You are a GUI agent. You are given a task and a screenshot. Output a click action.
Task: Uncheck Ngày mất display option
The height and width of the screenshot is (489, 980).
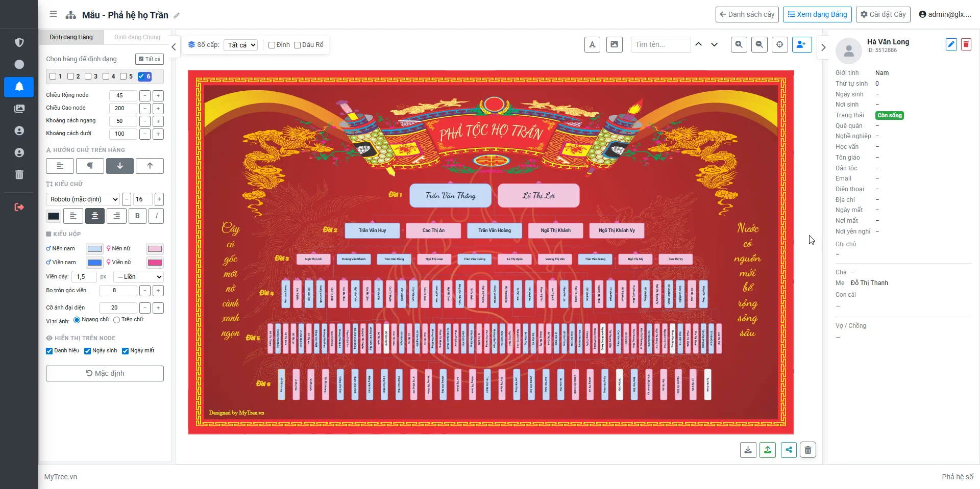125,351
